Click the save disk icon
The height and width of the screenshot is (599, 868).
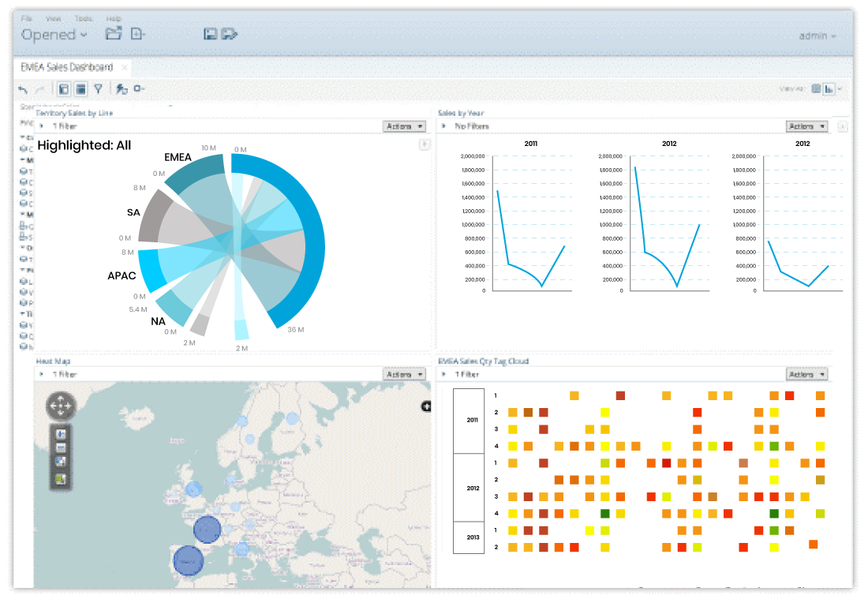tap(210, 34)
